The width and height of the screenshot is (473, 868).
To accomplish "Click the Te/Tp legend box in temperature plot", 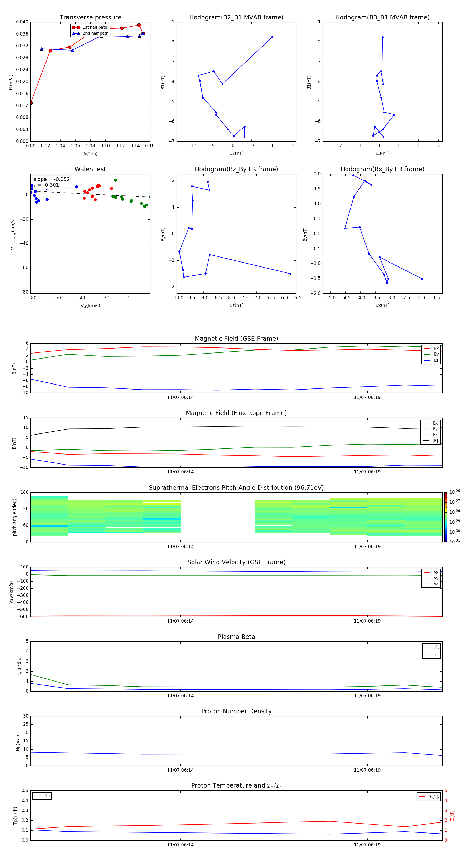I will (429, 797).
